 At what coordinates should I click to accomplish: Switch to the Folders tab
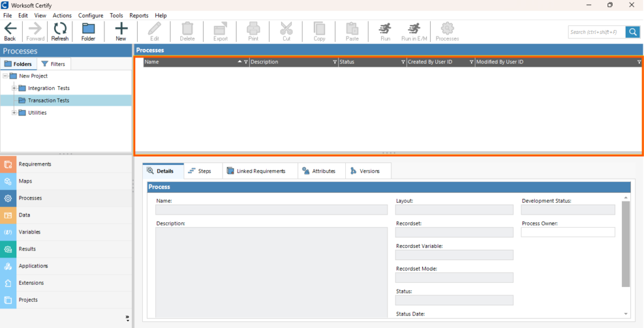pos(18,64)
